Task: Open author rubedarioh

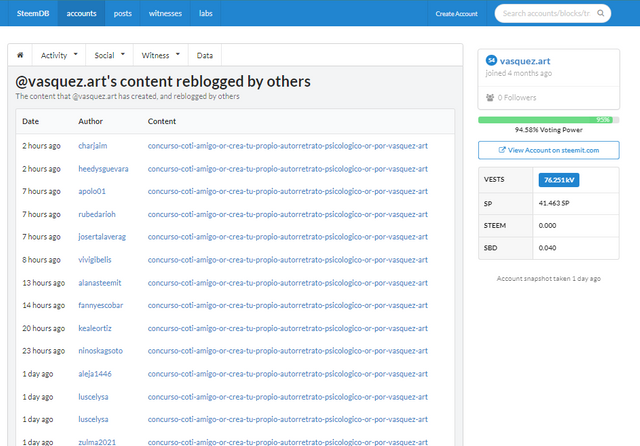Action: (97, 214)
